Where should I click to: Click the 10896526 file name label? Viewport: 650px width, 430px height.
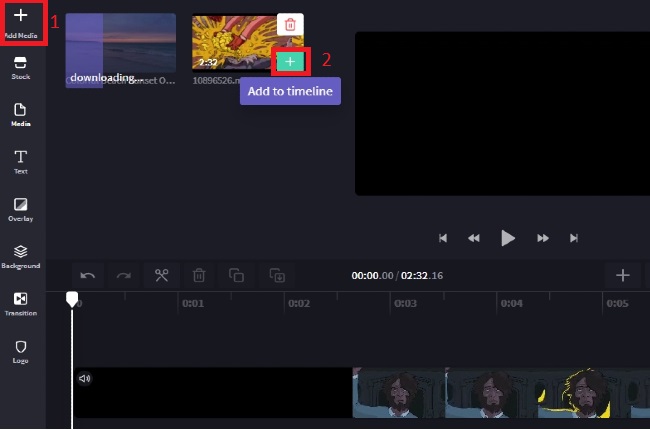(216, 80)
